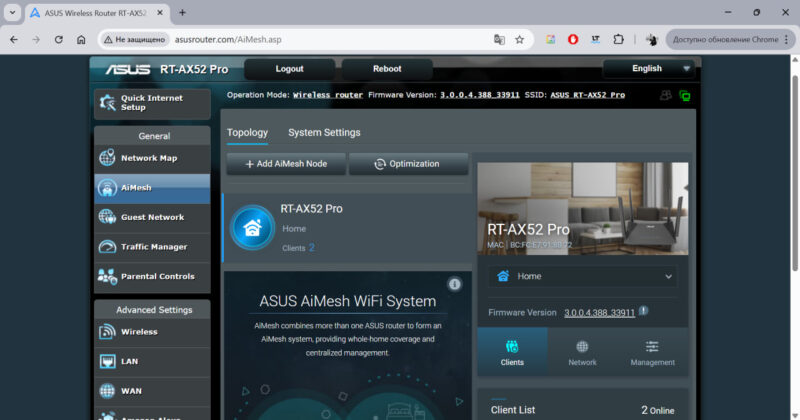Open firmware version link in node panel
The image size is (800, 420).
tap(599, 313)
